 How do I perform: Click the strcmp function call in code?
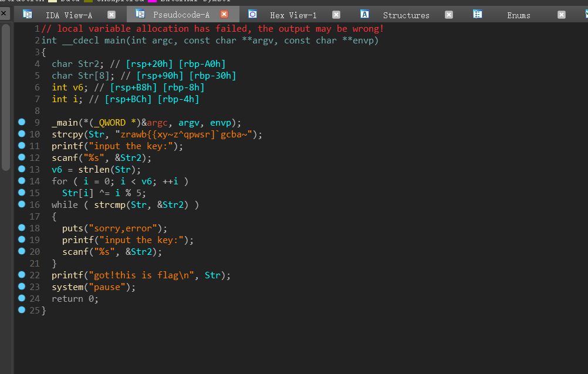click(x=109, y=205)
